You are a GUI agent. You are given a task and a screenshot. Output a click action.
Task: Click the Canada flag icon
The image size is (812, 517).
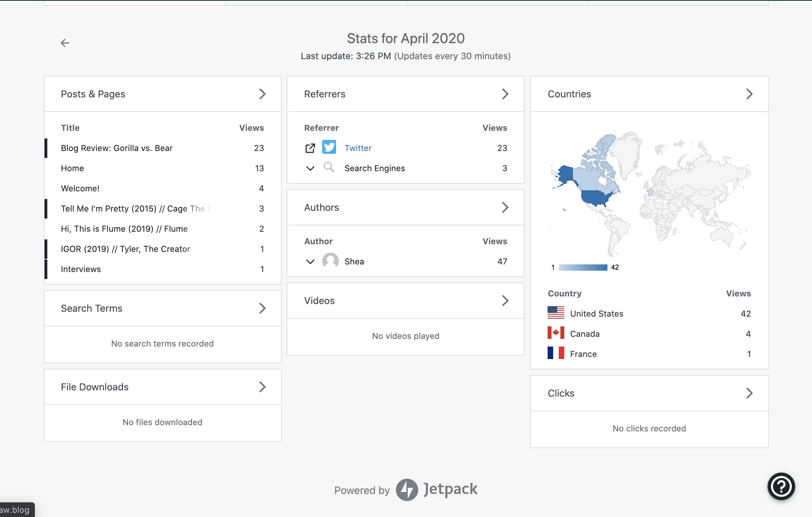pyautogui.click(x=556, y=333)
